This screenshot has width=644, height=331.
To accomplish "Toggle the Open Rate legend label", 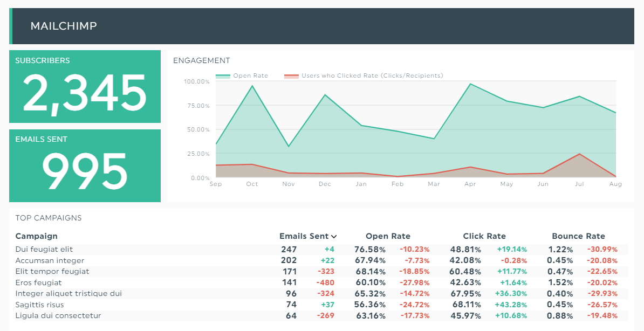I will click(251, 75).
